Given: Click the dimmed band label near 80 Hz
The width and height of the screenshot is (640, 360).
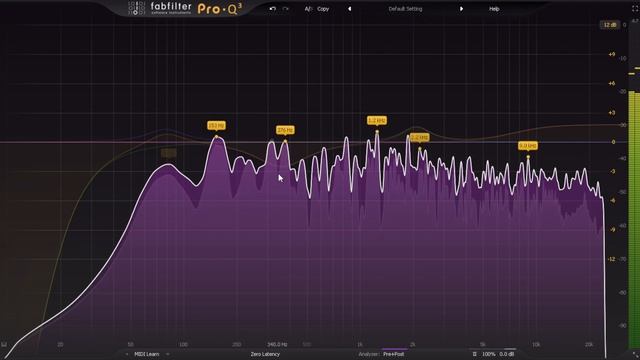Looking at the screenshot, I should (x=169, y=153).
